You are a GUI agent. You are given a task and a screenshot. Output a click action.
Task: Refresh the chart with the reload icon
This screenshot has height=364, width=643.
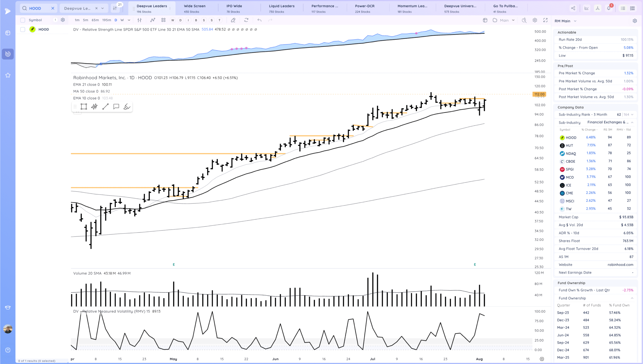[246, 20]
